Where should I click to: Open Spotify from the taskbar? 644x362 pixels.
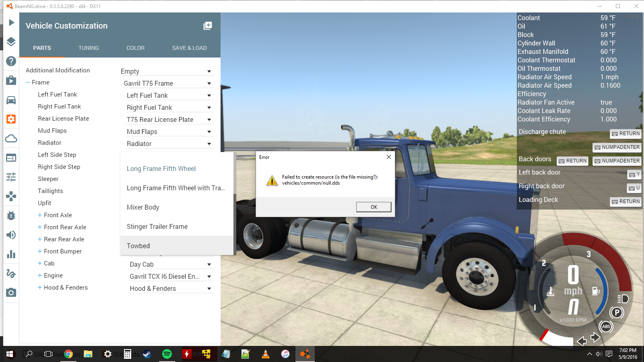pyautogui.click(x=167, y=354)
